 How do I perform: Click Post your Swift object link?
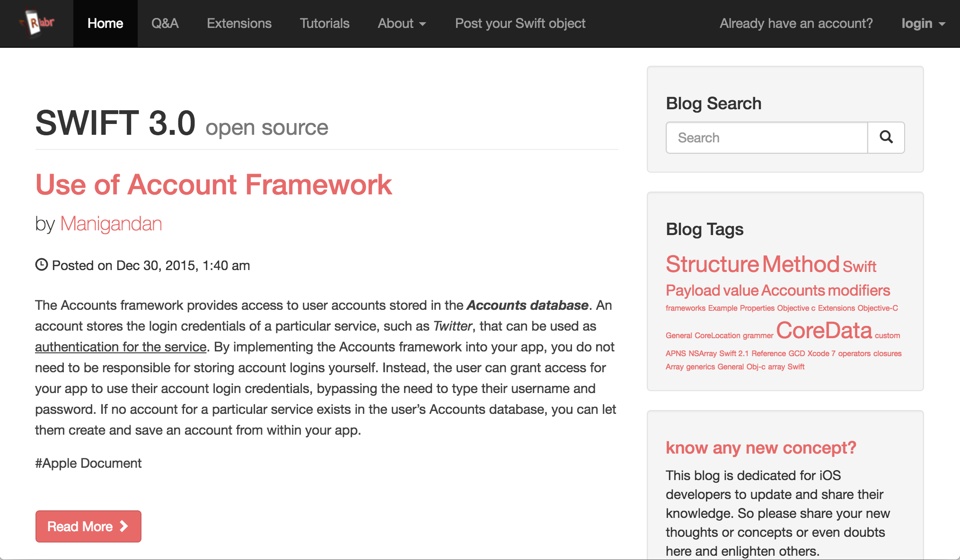520,23
